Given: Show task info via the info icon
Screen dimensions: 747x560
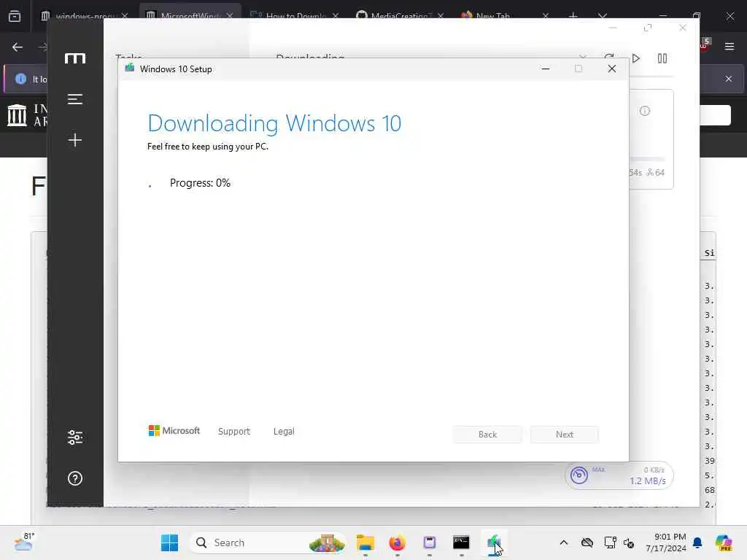Looking at the screenshot, I should click(645, 111).
